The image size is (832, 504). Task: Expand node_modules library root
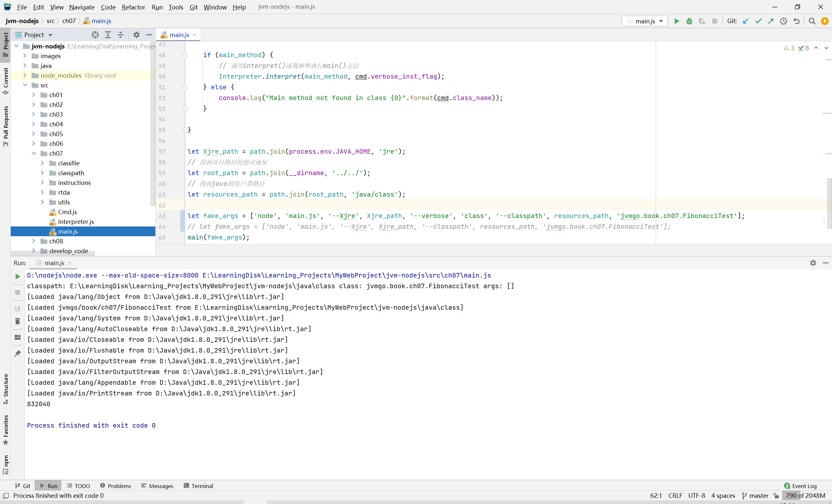point(25,75)
